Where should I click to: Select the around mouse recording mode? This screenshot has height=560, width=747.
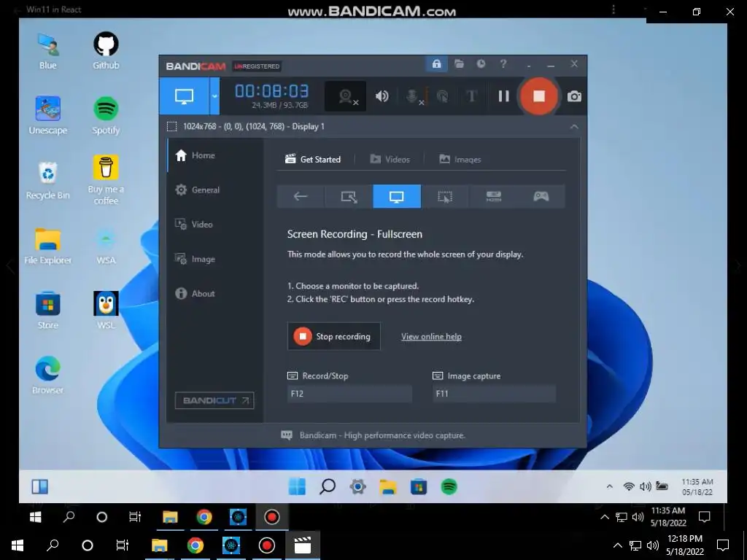coord(445,196)
